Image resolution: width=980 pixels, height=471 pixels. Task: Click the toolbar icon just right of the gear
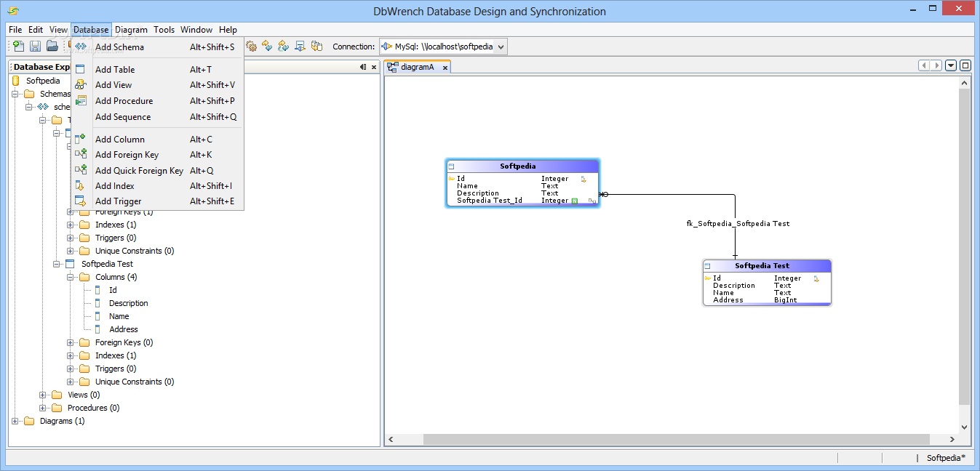pyautogui.click(x=267, y=47)
